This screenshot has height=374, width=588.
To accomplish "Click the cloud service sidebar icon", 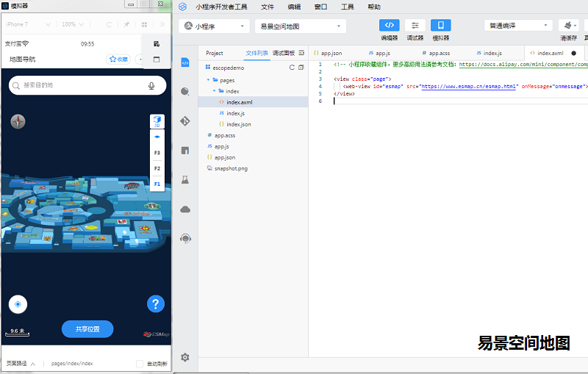I will 185,209.
